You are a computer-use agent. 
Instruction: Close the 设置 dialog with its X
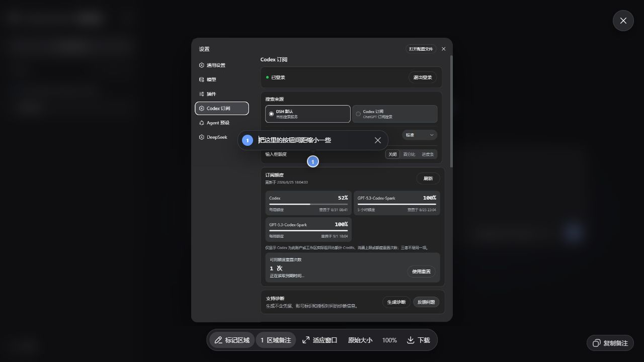443,49
